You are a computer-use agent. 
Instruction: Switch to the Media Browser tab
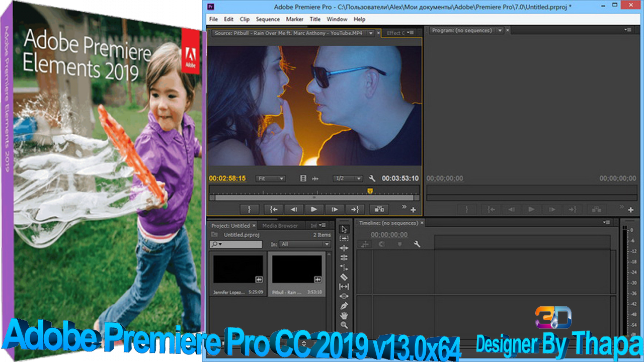coord(280,226)
